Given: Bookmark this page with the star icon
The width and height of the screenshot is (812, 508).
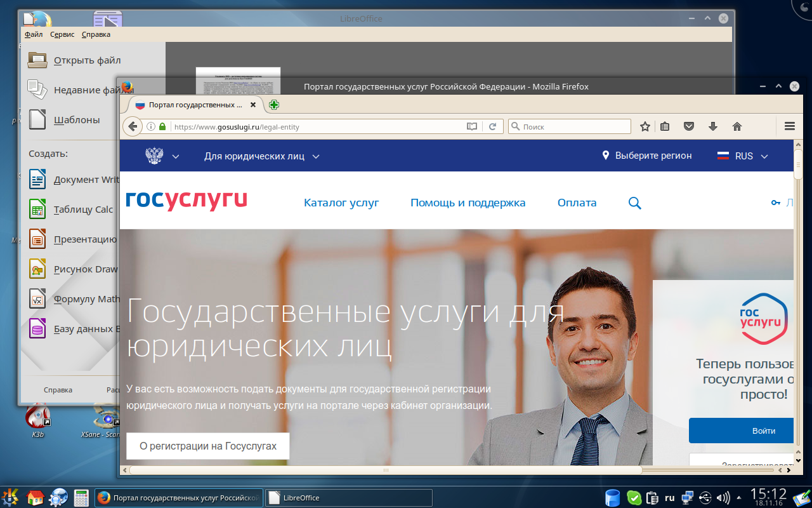Looking at the screenshot, I should click(x=645, y=126).
